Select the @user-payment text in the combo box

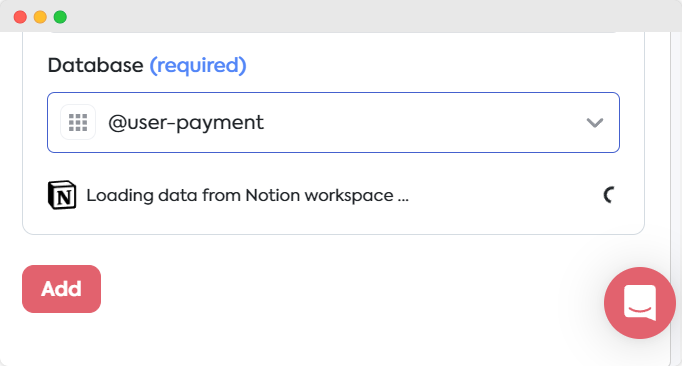tap(186, 123)
